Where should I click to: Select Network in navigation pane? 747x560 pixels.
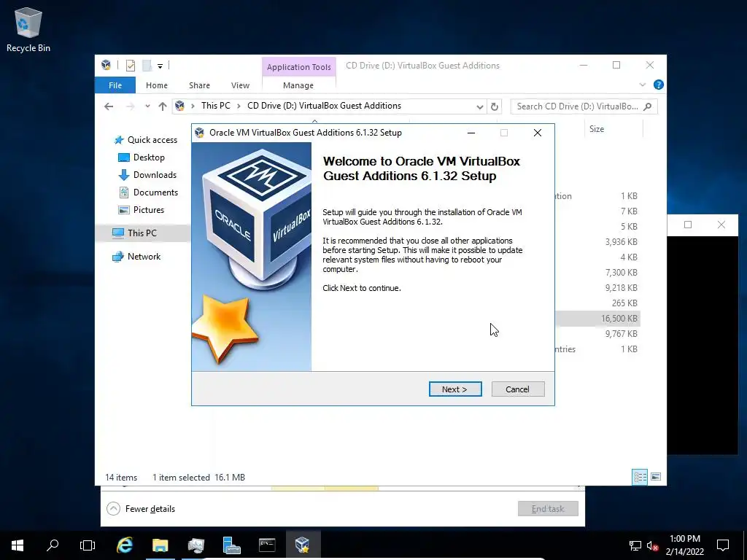(136, 257)
